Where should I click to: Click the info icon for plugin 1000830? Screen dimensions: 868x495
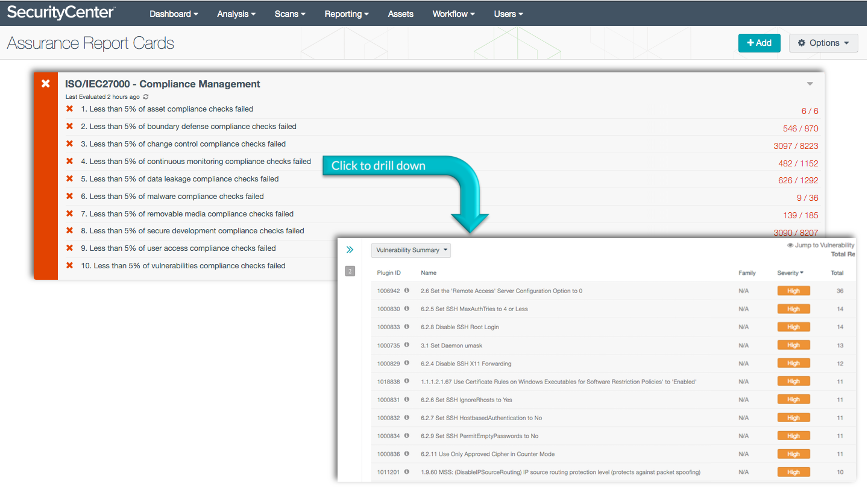[406, 309]
